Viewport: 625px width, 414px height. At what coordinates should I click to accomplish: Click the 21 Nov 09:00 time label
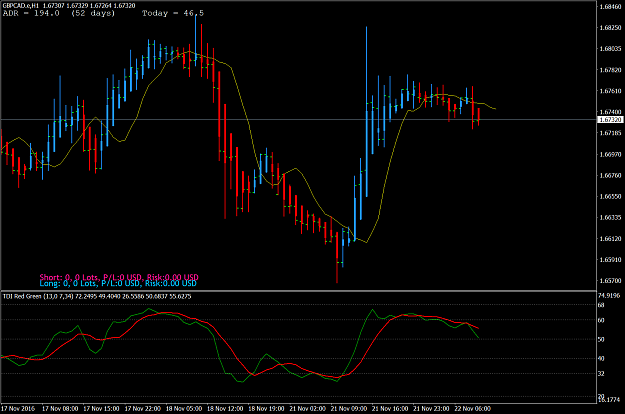tap(349, 409)
